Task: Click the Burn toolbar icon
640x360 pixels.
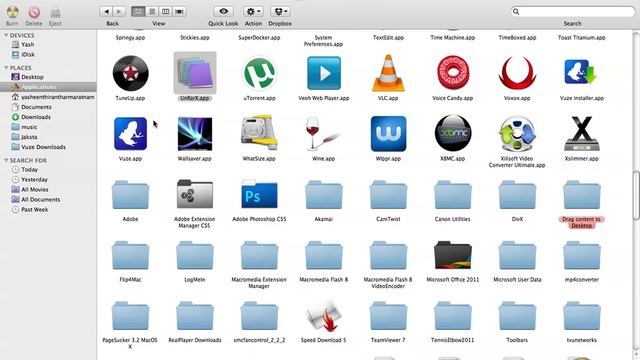Action: pyautogui.click(x=12, y=12)
